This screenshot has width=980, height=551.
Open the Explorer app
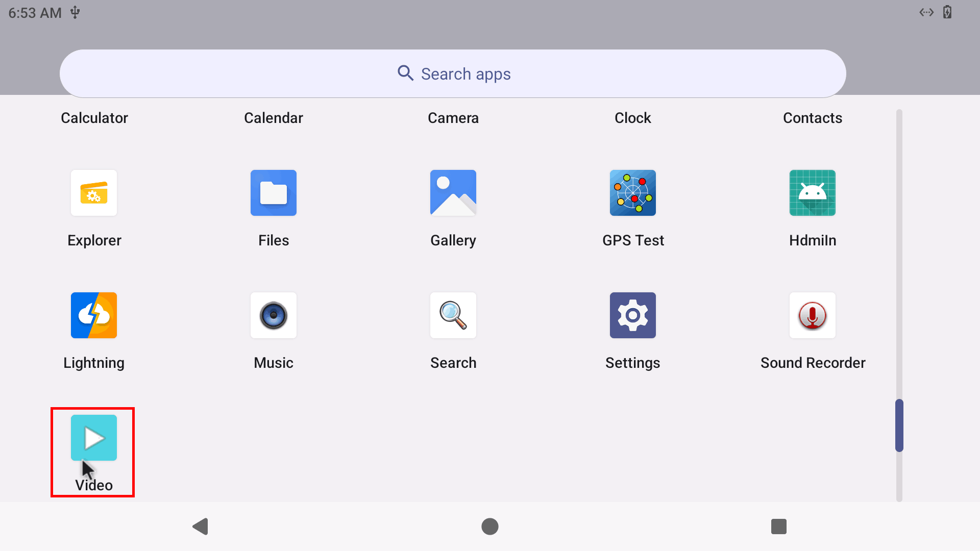94,193
